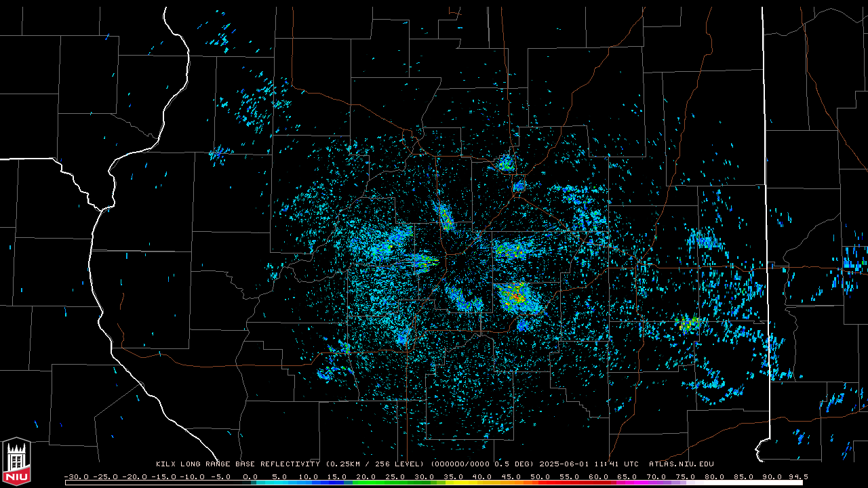Click the 25.0 scale label
The image size is (868, 488).
pos(395,477)
